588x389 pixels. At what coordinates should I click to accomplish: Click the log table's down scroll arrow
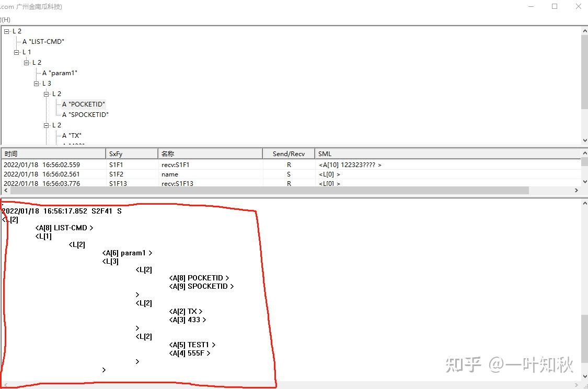pos(585,182)
